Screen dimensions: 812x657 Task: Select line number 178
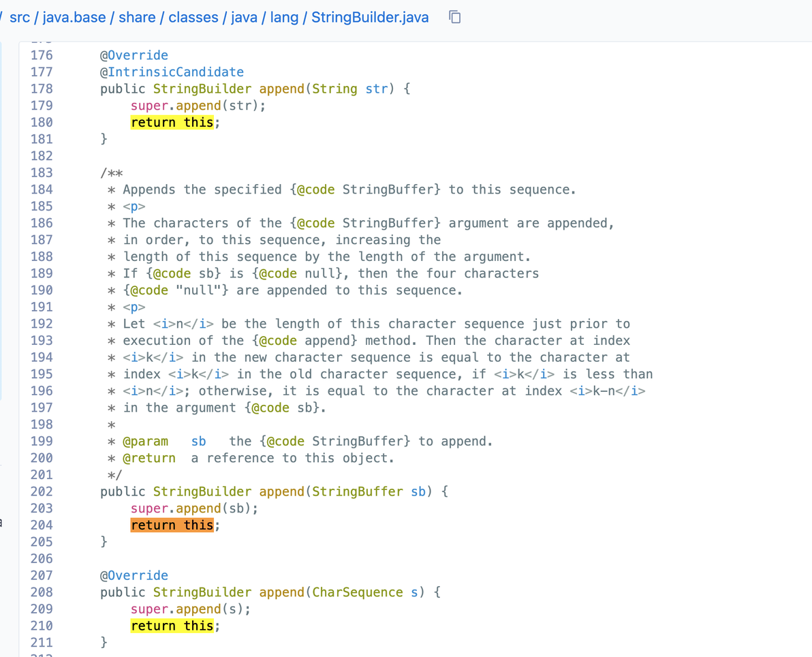[42, 89]
